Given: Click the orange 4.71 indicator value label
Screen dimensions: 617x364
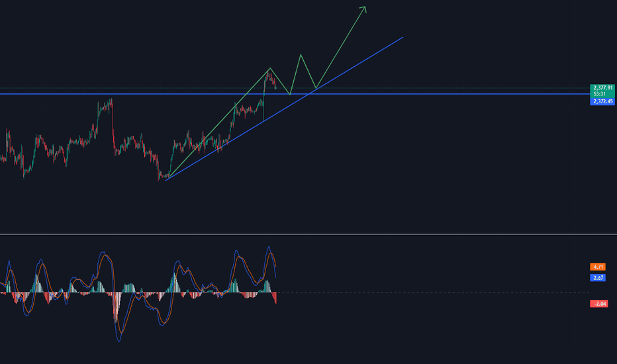Looking at the screenshot, I should (598, 267).
